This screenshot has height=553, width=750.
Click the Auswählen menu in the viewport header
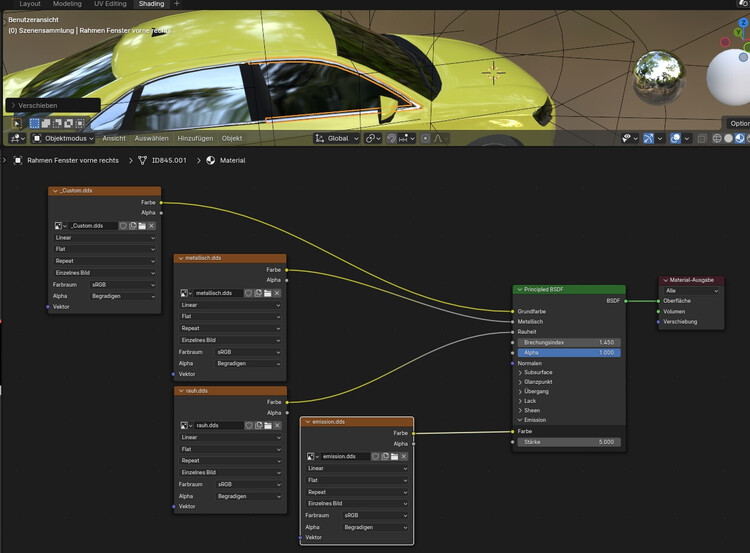pyautogui.click(x=151, y=138)
